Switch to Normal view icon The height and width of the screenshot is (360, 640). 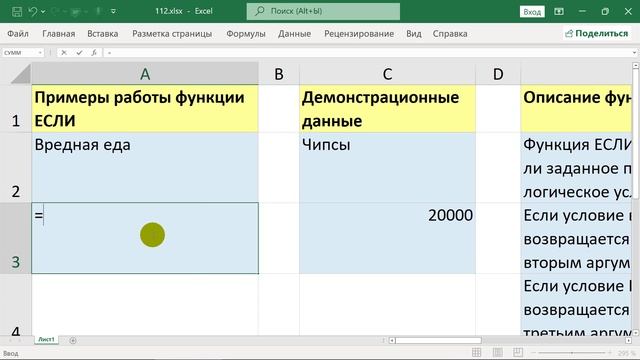tap(476, 352)
